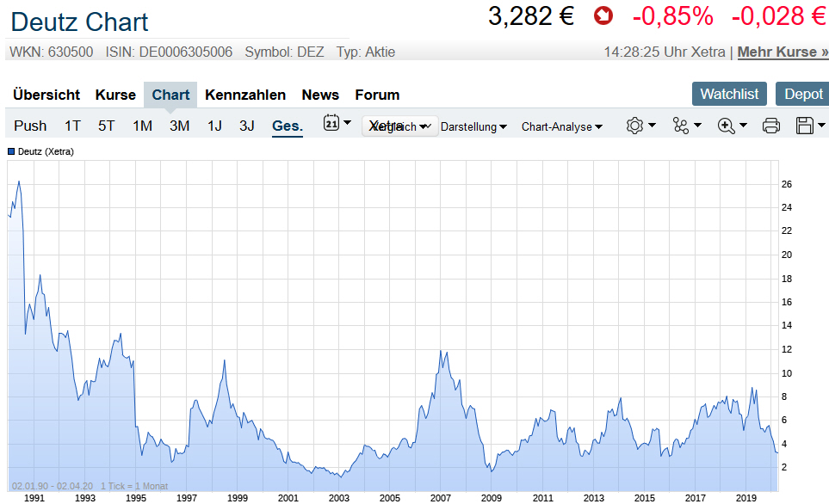This screenshot has width=829, height=504.
Task: Click the 14:28:25 Uhr Xetra timestamp
Action: pos(665,52)
